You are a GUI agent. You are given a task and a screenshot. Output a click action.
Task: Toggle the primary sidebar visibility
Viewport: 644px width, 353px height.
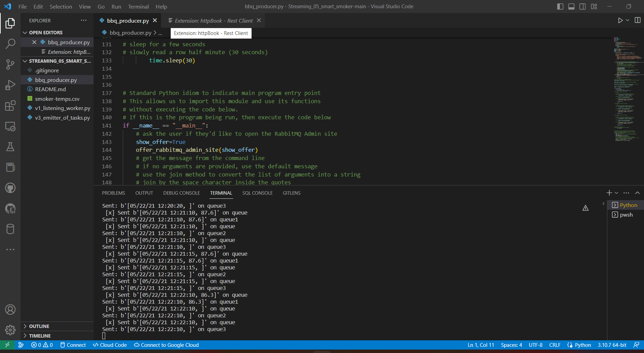(560, 6)
